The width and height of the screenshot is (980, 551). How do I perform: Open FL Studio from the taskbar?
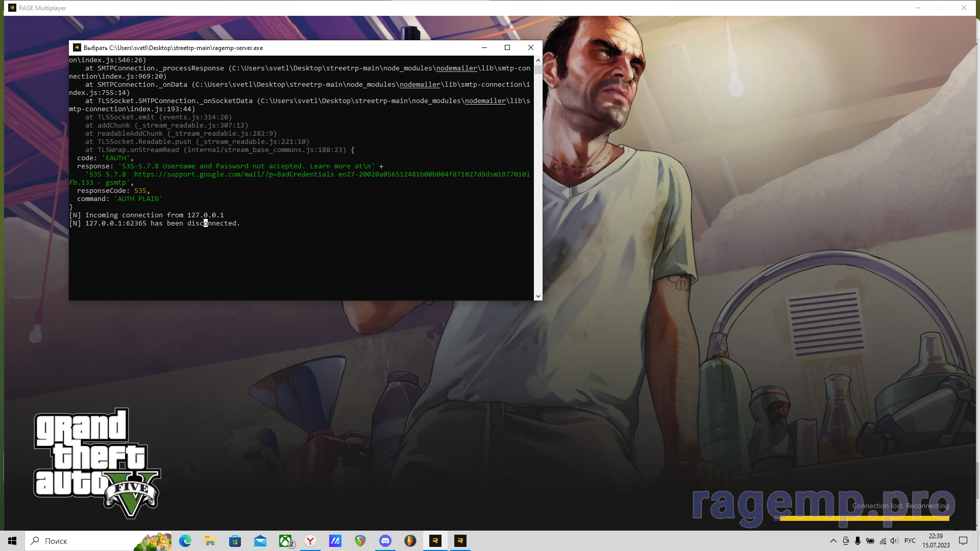(410, 541)
